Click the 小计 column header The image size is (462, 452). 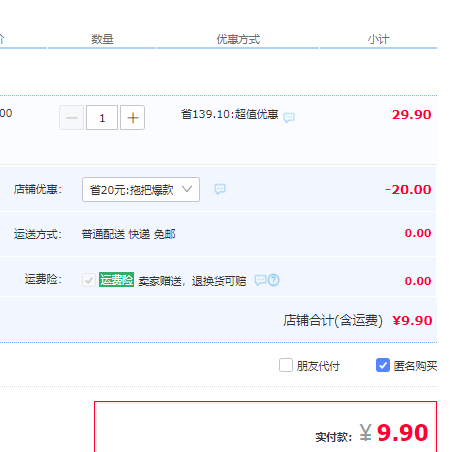[x=378, y=39]
